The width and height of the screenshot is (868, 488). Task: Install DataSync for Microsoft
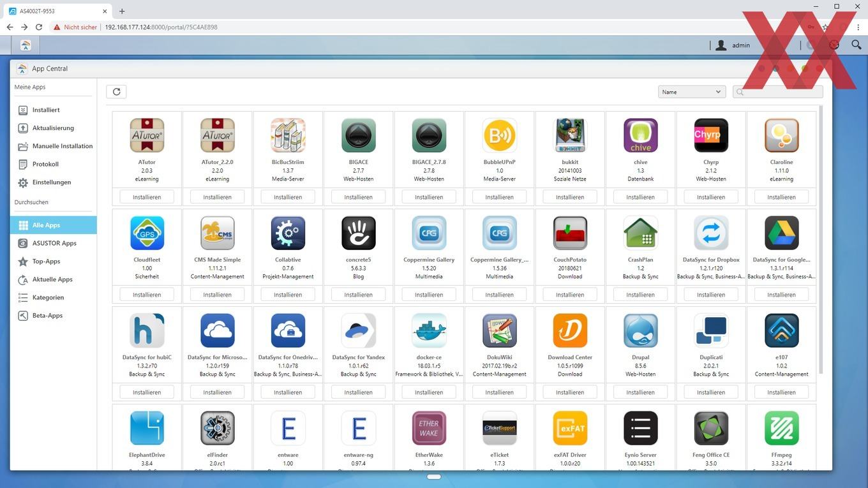[x=218, y=392]
